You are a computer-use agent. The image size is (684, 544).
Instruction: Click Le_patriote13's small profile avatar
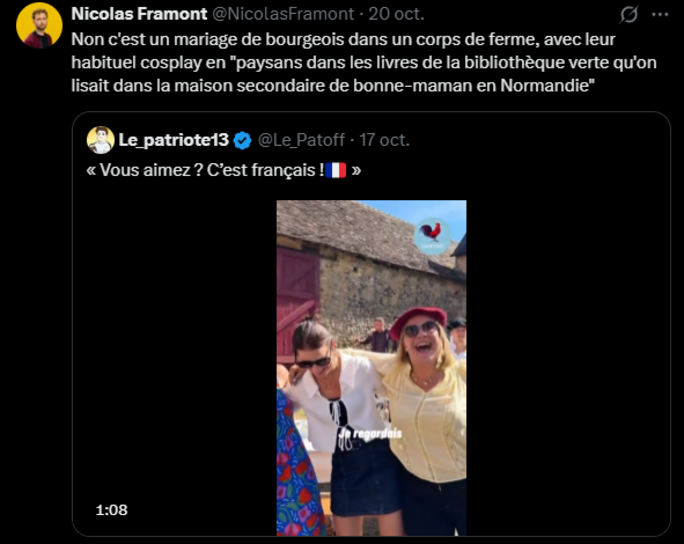100,140
